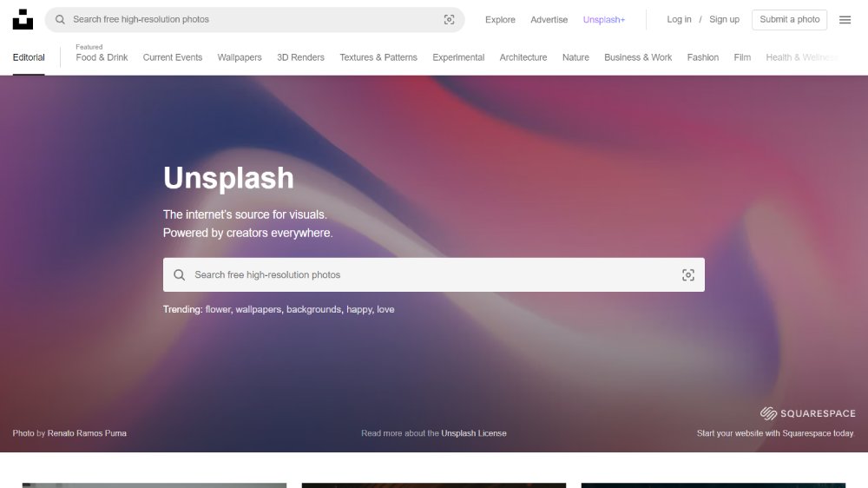The height and width of the screenshot is (488, 868).
Task: Open the hamburger menu icon
Action: (845, 20)
